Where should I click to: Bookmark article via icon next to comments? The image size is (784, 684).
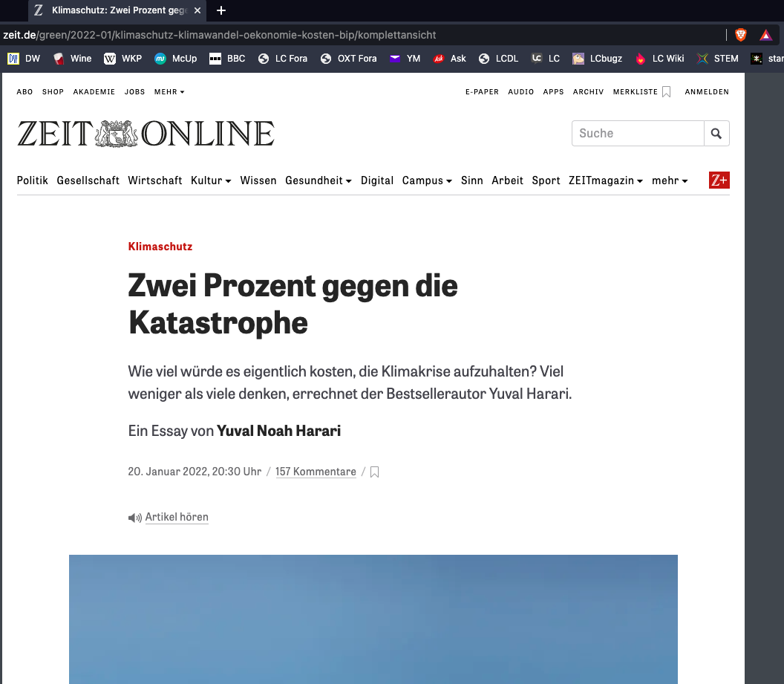click(x=375, y=472)
